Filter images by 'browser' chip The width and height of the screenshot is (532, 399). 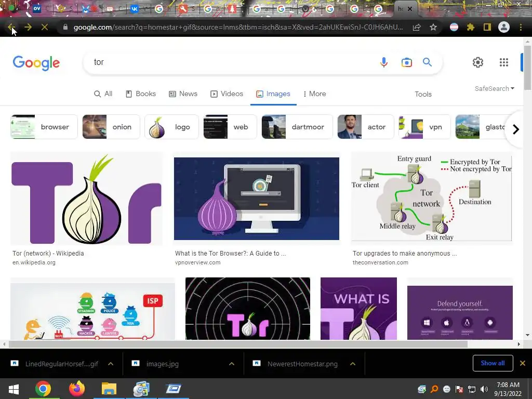44,127
